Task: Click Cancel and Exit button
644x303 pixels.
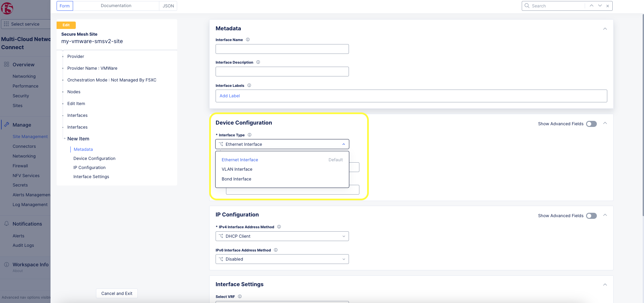Action: (x=117, y=294)
